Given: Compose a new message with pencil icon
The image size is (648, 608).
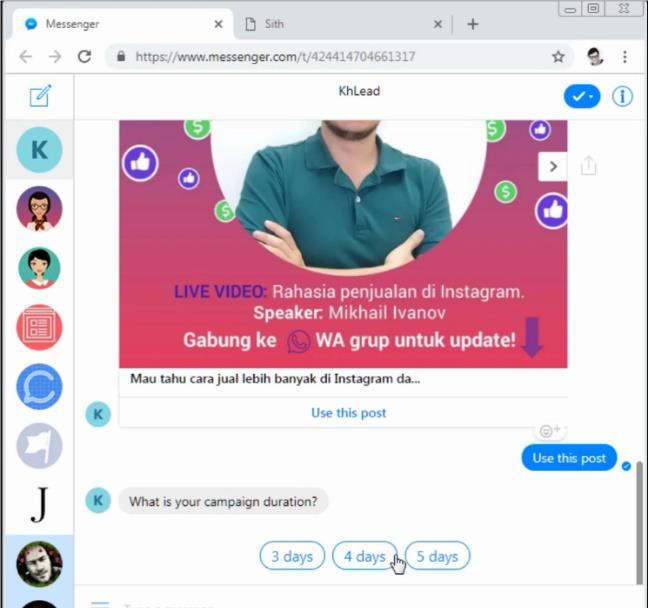Looking at the screenshot, I should 40,96.
